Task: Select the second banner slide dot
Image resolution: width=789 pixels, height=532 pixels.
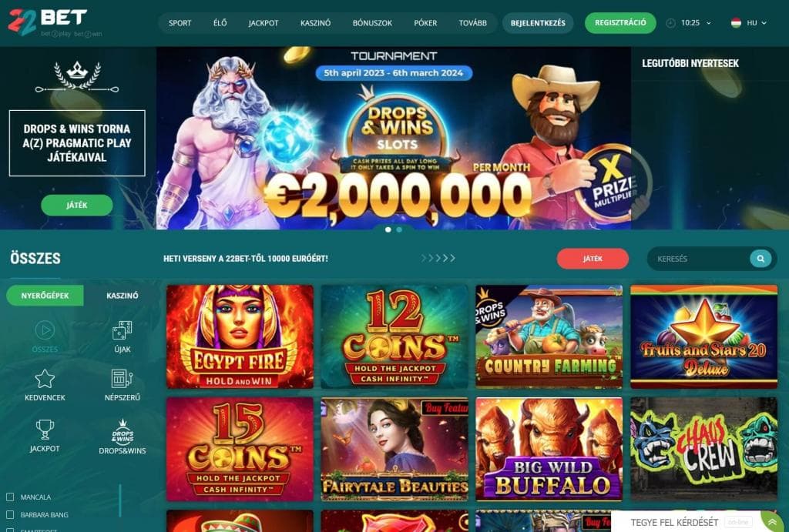Action: point(399,229)
